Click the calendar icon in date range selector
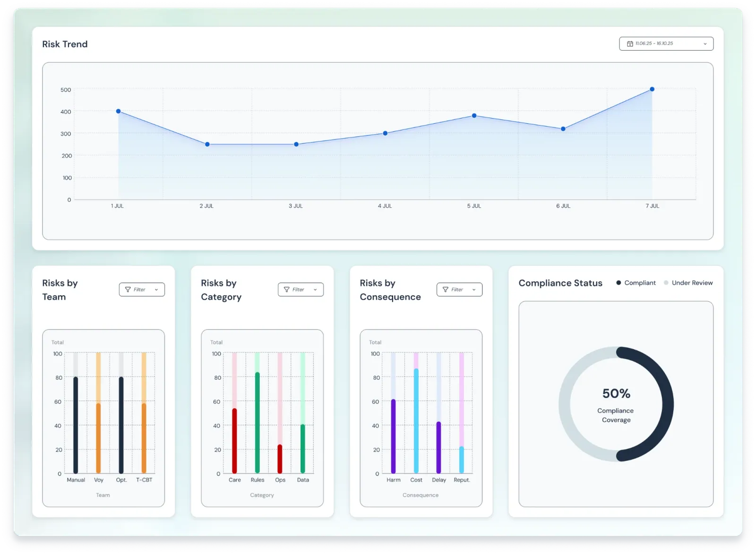756x555 pixels. click(x=630, y=43)
